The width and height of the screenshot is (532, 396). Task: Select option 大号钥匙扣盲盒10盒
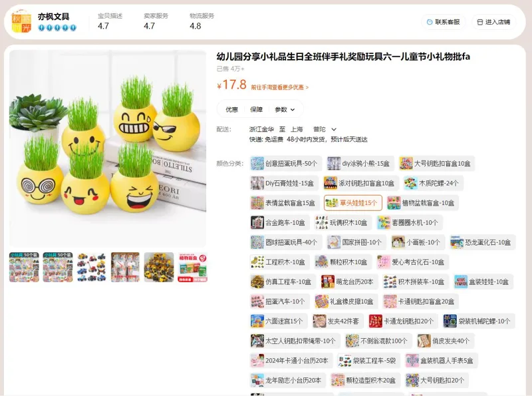(x=437, y=164)
